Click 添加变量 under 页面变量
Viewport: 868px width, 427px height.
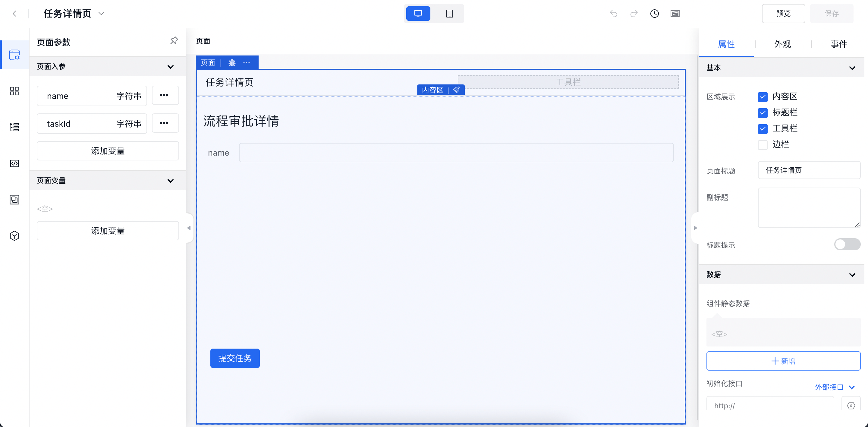coord(108,230)
